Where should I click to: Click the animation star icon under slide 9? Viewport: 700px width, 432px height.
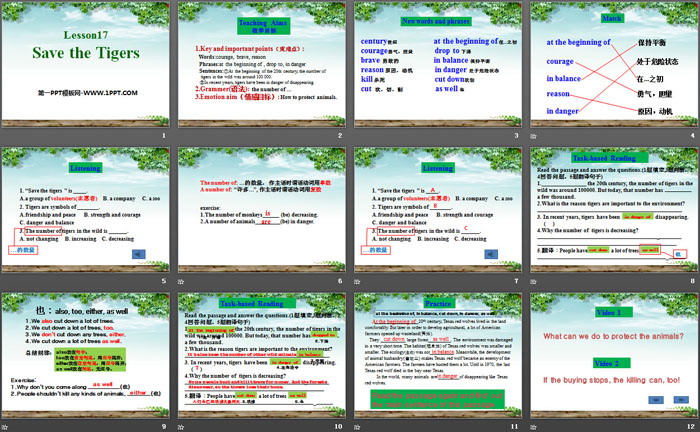coord(5,427)
